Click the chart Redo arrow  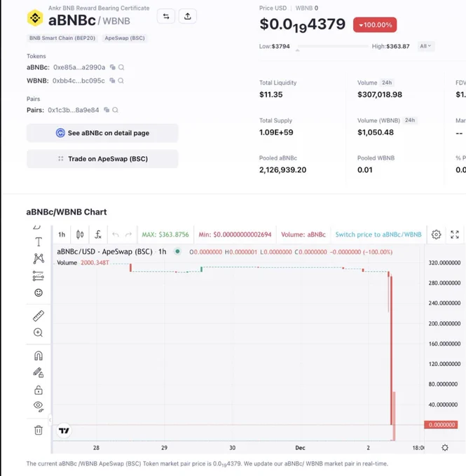(128, 234)
